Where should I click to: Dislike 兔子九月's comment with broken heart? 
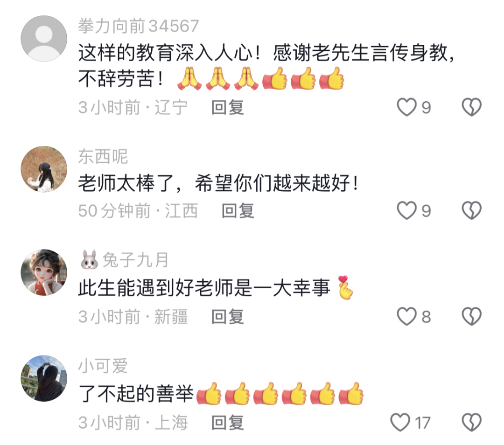click(471, 316)
